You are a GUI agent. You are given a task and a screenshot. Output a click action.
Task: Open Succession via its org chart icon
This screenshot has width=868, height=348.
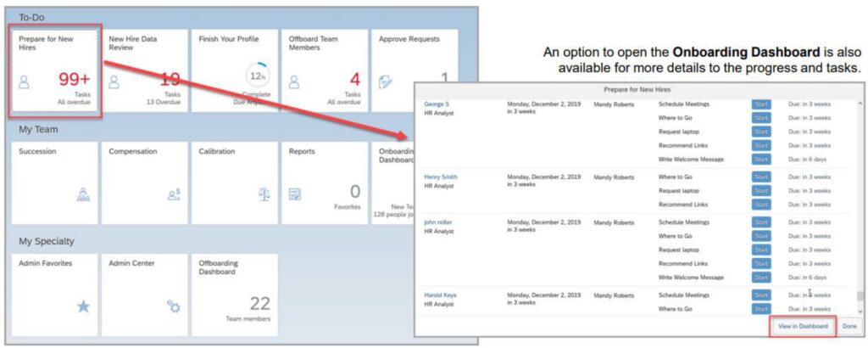[84, 194]
